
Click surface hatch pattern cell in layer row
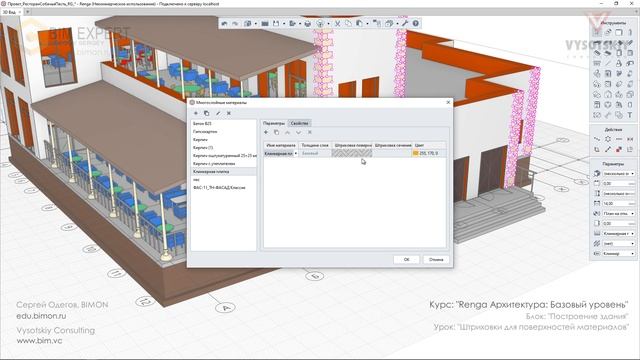[352, 153]
